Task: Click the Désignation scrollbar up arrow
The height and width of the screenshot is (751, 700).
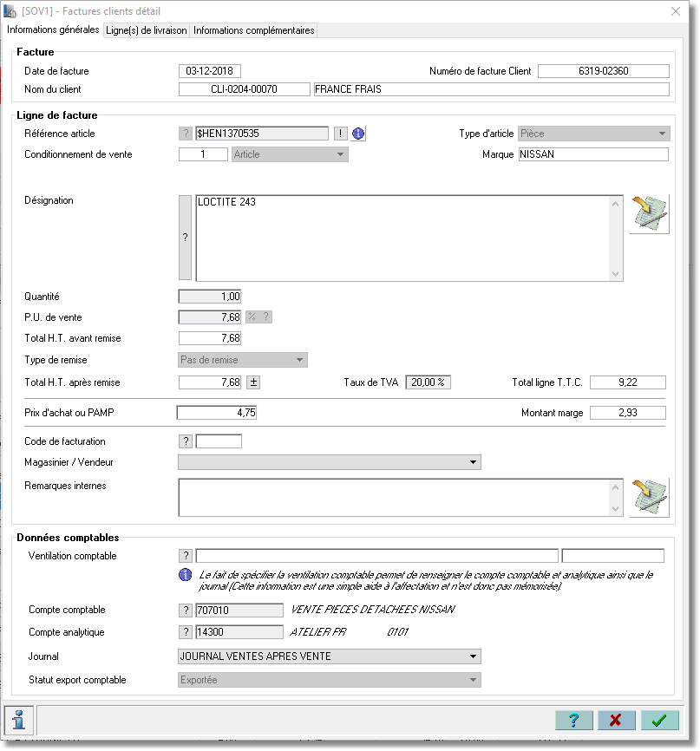Action: point(616,204)
